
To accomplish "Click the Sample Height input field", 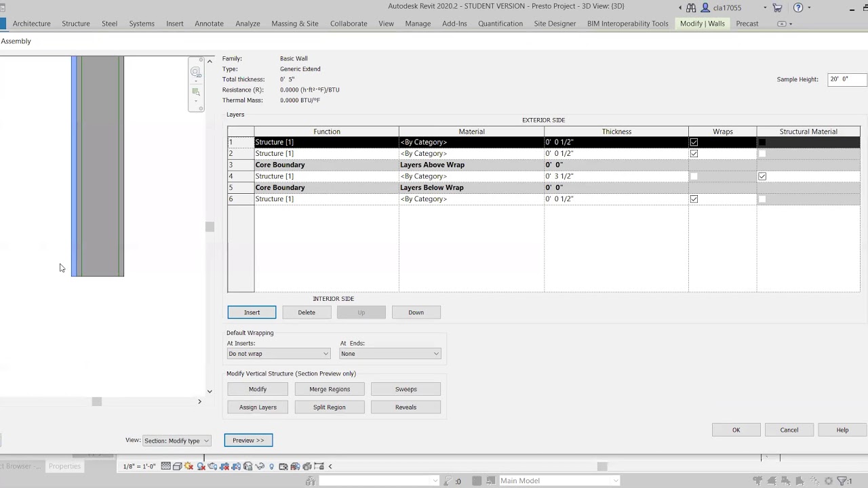I will point(847,79).
